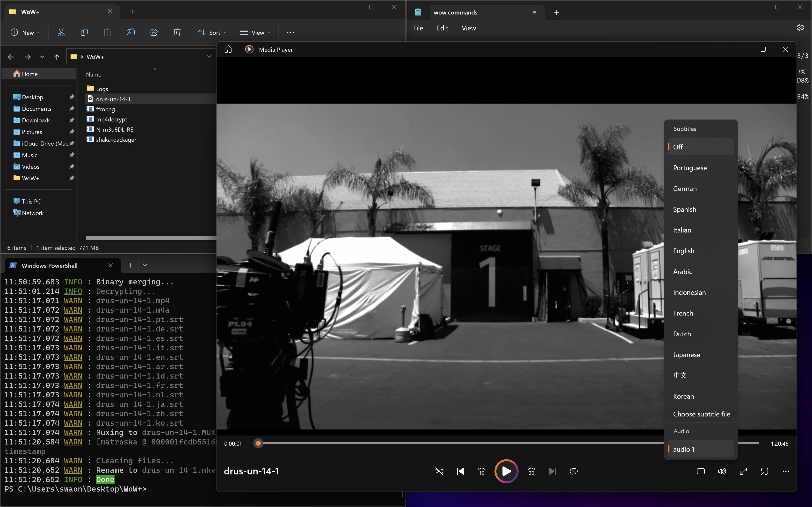
Task: Open the View dropdown in Explorer
Action: tap(255, 33)
